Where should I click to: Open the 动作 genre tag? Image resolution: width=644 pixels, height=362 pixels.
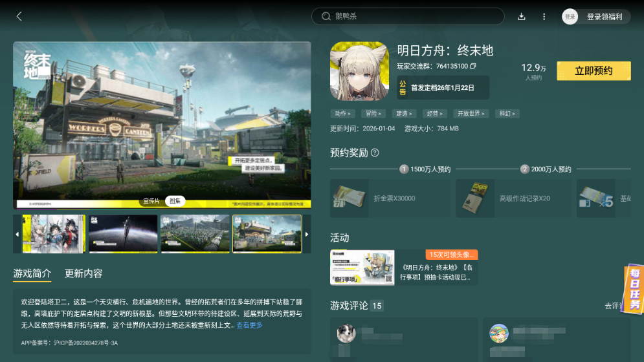342,114
